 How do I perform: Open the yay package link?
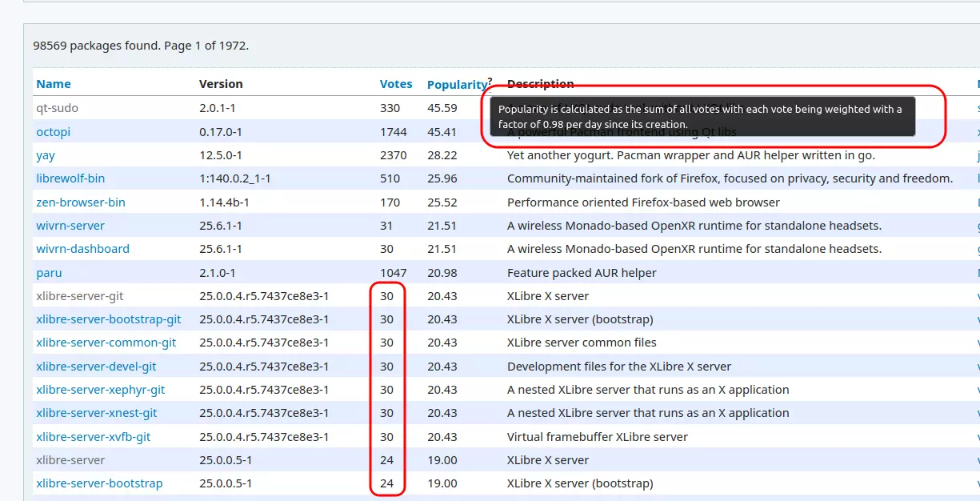(46, 155)
